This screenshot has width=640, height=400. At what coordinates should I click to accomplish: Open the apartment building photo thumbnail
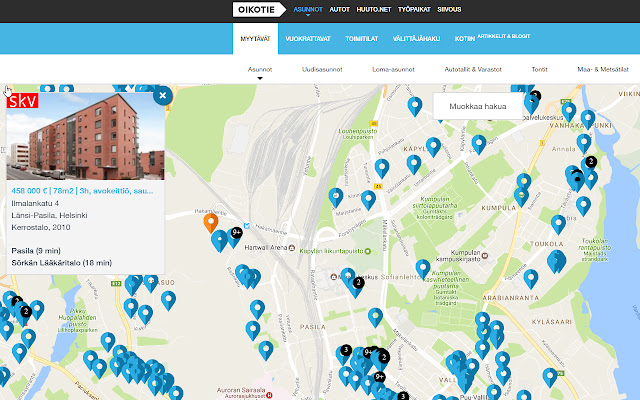point(84,133)
